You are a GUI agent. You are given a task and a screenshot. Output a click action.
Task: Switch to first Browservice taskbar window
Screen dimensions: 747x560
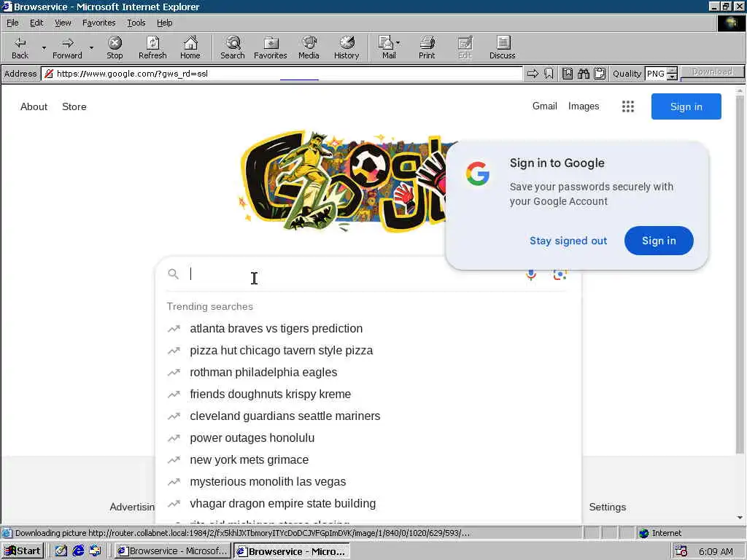172,551
